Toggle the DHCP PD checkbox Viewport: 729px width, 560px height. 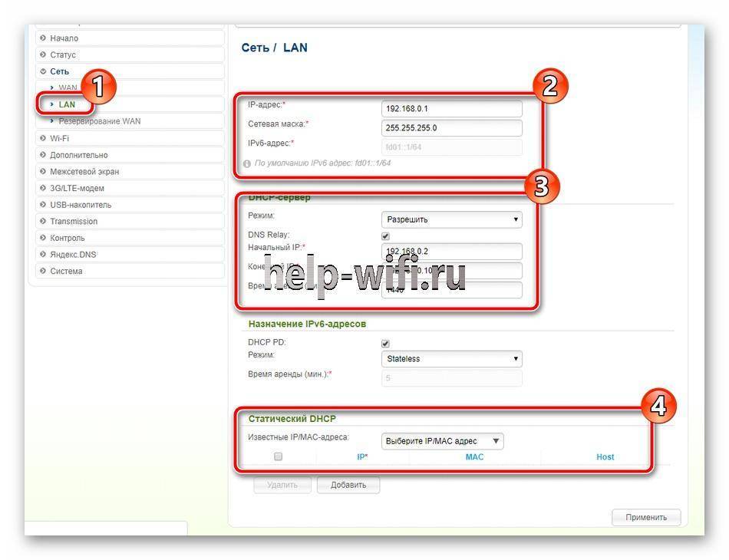(385, 344)
